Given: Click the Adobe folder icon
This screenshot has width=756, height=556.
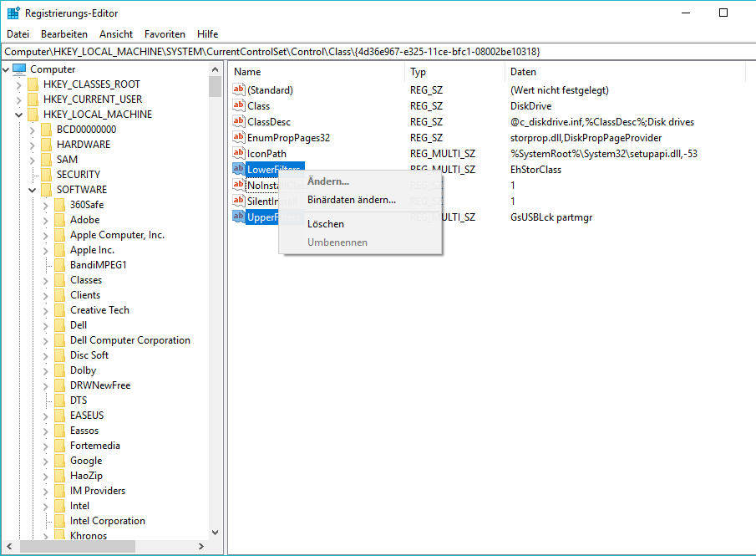Looking at the screenshot, I should pos(59,220).
